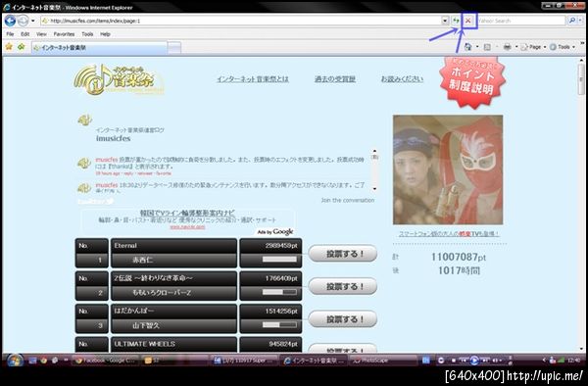Open the View menu
This screenshot has height=386, width=588.
[41, 34]
